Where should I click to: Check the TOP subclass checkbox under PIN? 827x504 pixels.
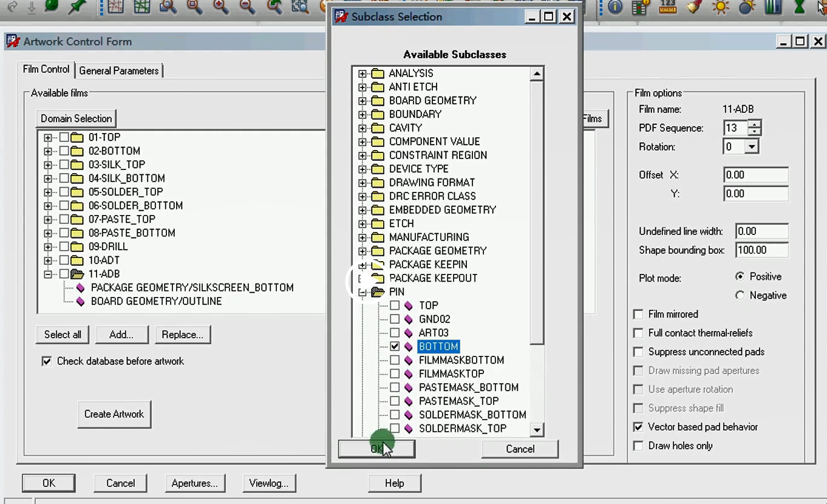click(395, 305)
